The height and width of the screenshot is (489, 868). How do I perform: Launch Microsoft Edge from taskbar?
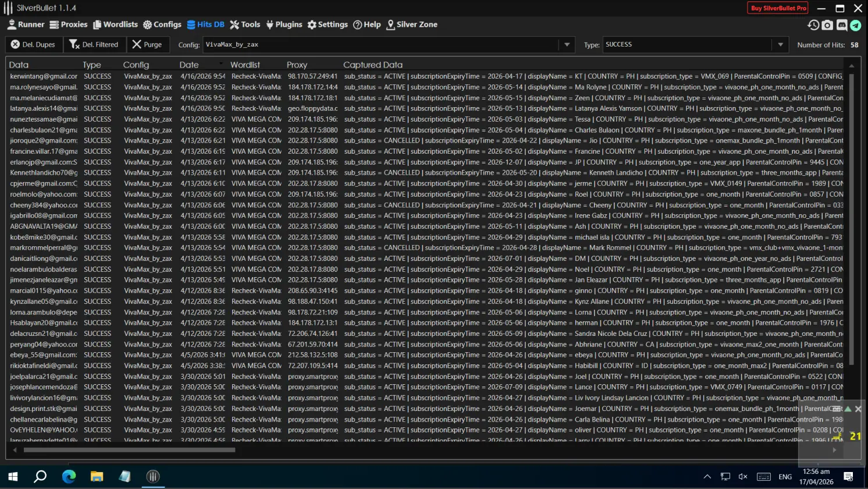69,477
